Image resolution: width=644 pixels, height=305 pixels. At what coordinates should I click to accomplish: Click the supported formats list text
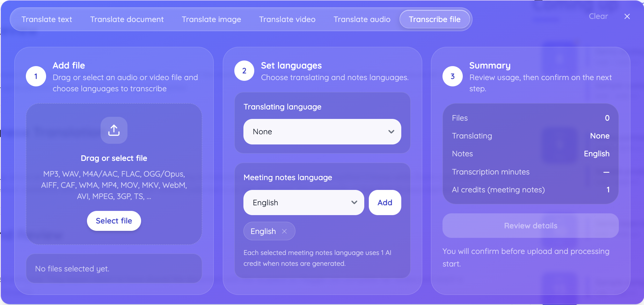point(114,185)
